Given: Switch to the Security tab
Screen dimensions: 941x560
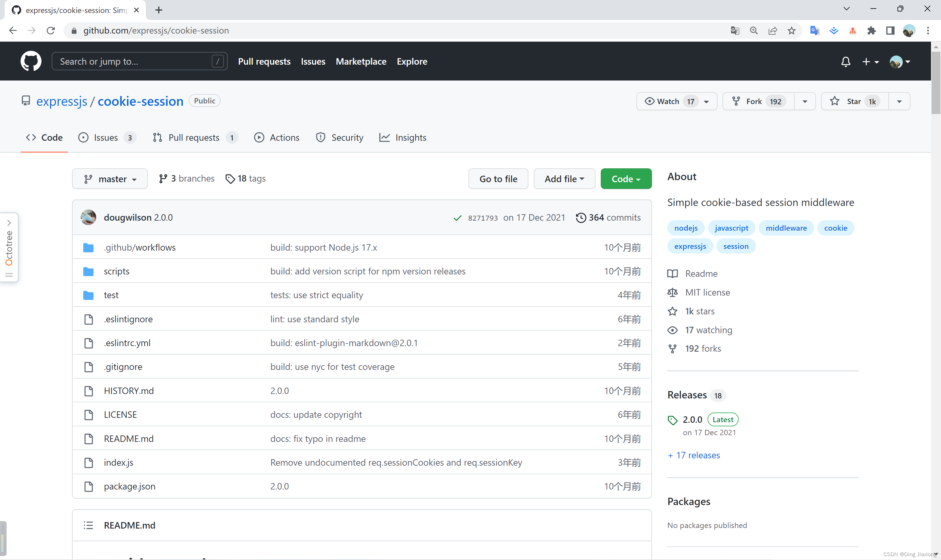Looking at the screenshot, I should coord(339,138).
